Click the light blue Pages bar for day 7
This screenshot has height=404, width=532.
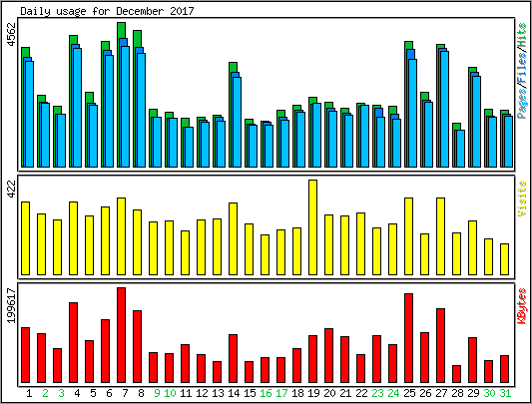point(125,107)
